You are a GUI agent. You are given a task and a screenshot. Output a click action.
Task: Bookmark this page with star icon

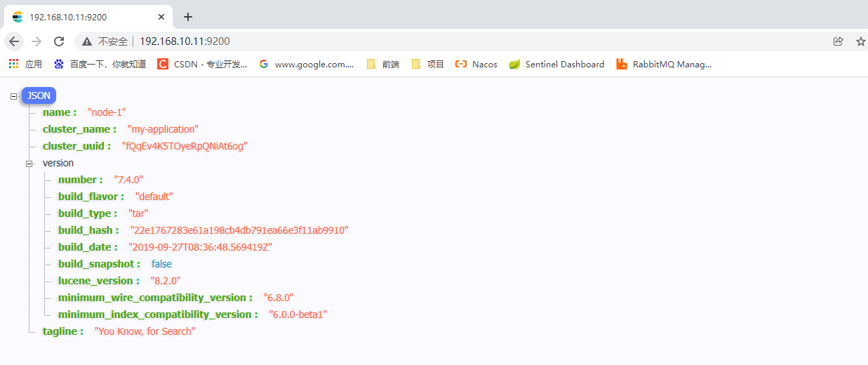click(x=861, y=41)
